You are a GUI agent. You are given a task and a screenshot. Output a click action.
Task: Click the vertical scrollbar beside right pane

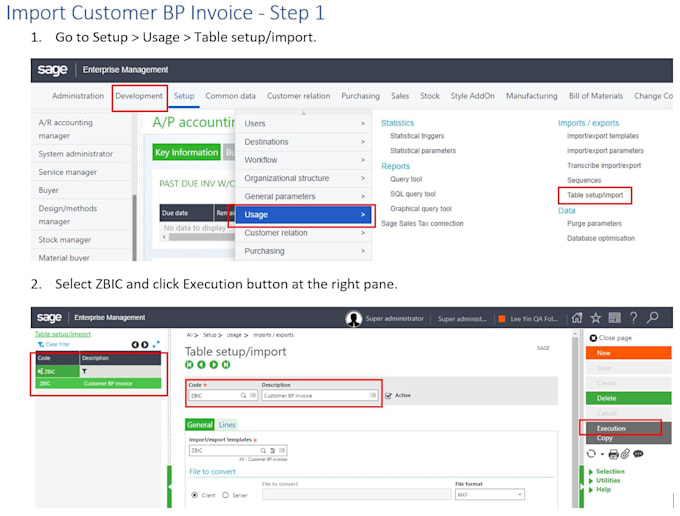tap(575, 416)
